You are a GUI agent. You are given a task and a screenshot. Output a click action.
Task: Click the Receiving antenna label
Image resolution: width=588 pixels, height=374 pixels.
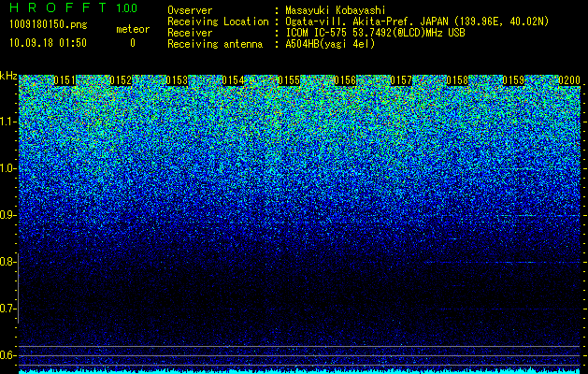pos(215,44)
